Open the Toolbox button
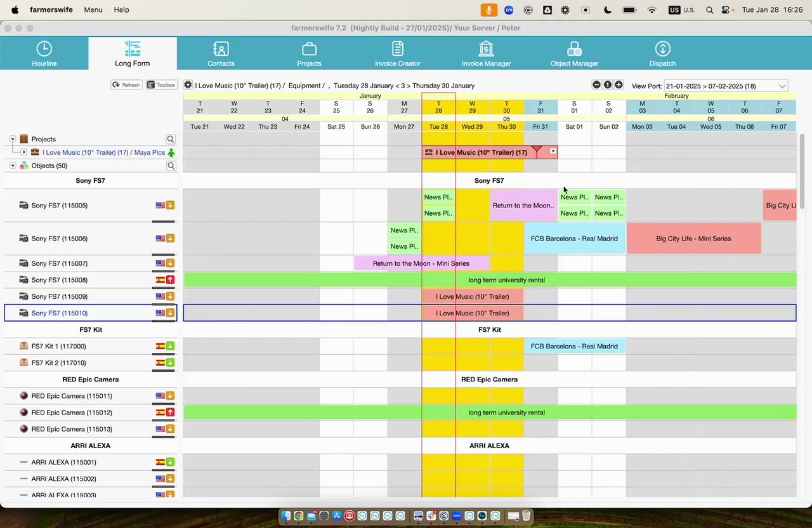 coord(161,85)
